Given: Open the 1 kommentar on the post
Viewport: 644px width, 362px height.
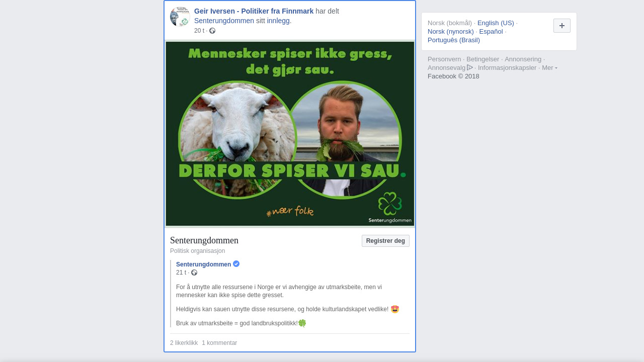Looking at the screenshot, I should (219, 343).
